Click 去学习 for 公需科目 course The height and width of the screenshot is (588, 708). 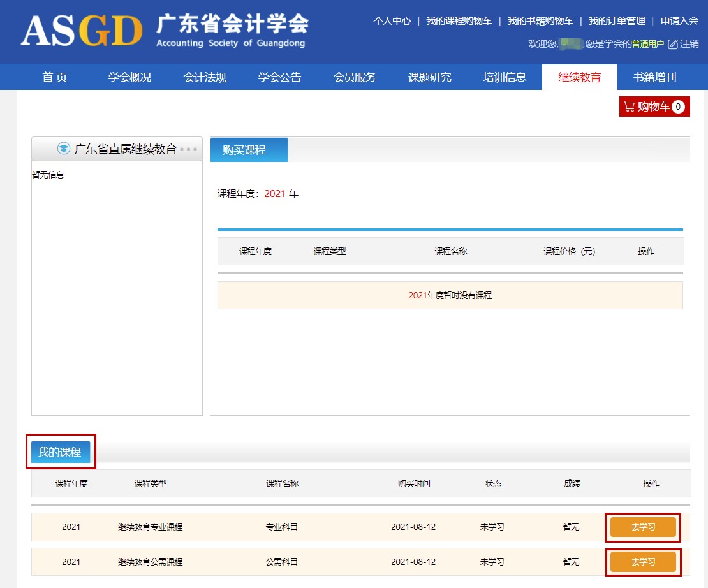pyautogui.click(x=643, y=562)
